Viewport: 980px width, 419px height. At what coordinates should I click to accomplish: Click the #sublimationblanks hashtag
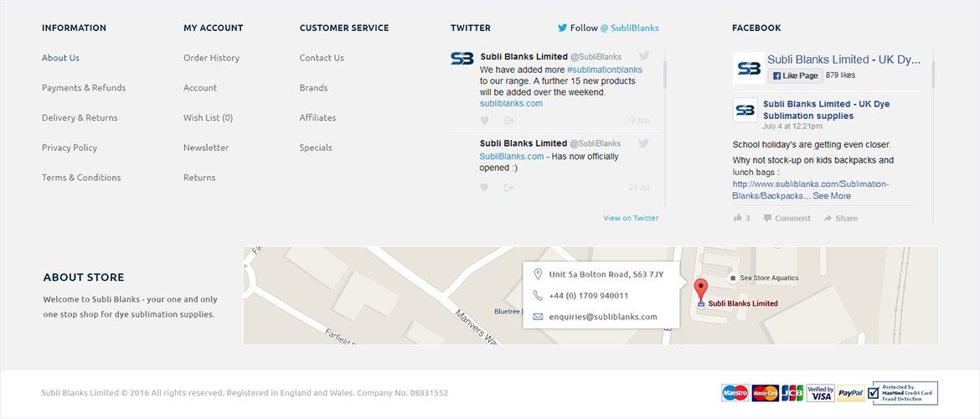(605, 70)
